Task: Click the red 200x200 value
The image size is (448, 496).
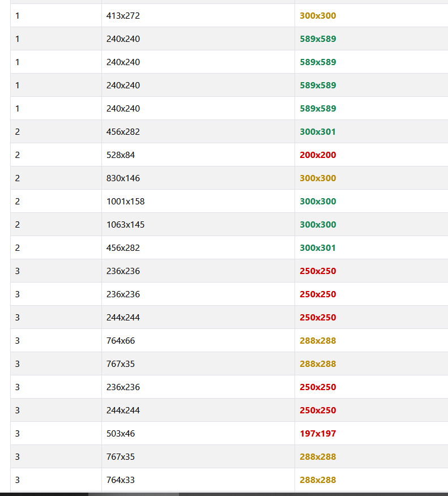Action: point(318,155)
